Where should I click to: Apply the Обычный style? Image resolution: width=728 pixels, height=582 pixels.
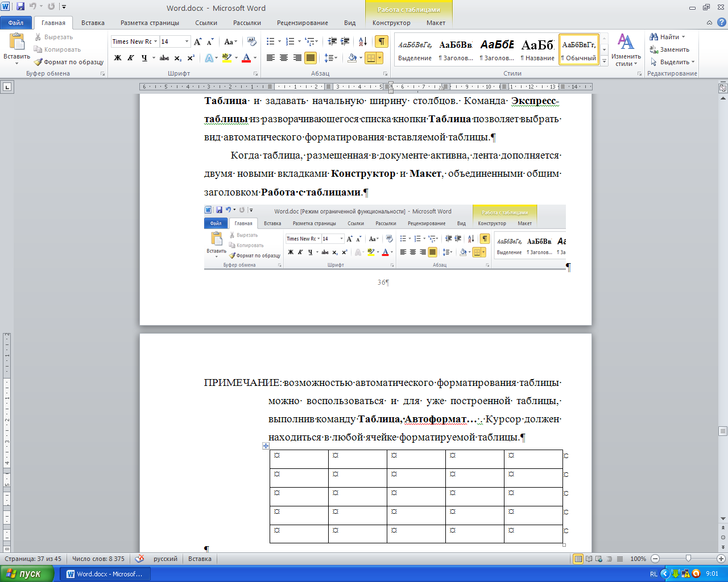tap(579, 49)
